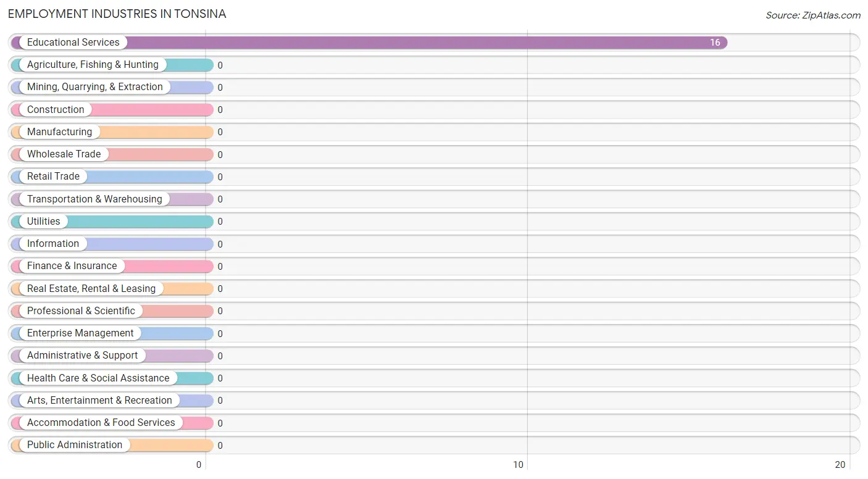Screen dimensions: 868x479
Task: Click the Wholesale Trade label
Action: [64, 154]
